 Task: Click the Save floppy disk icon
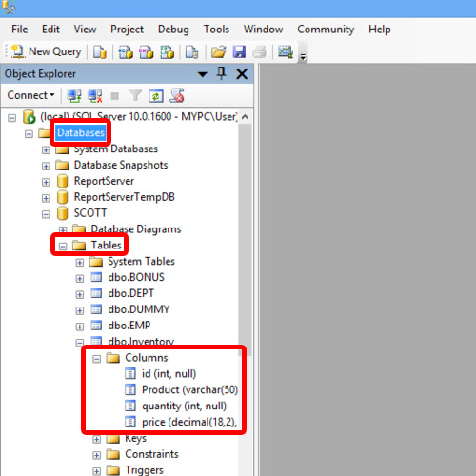pos(239,51)
